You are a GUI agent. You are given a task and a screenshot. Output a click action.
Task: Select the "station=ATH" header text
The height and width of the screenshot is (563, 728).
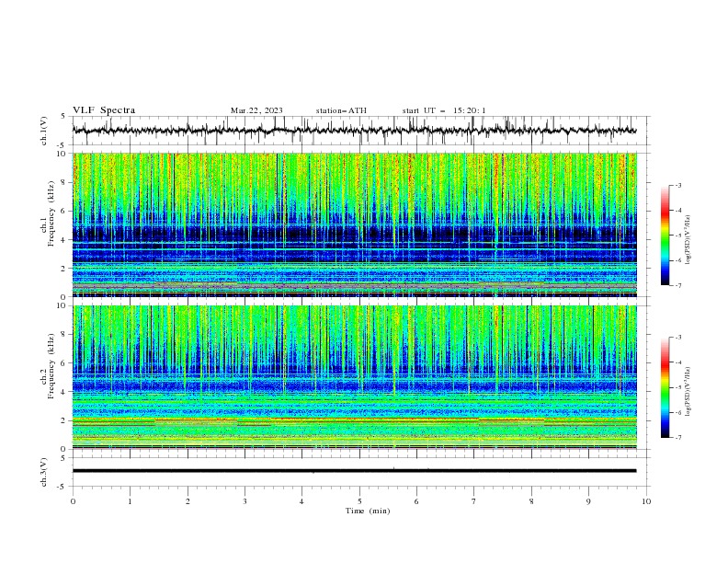(x=341, y=110)
